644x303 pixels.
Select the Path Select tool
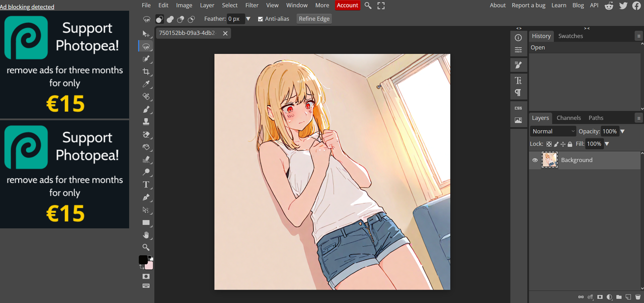(x=146, y=210)
